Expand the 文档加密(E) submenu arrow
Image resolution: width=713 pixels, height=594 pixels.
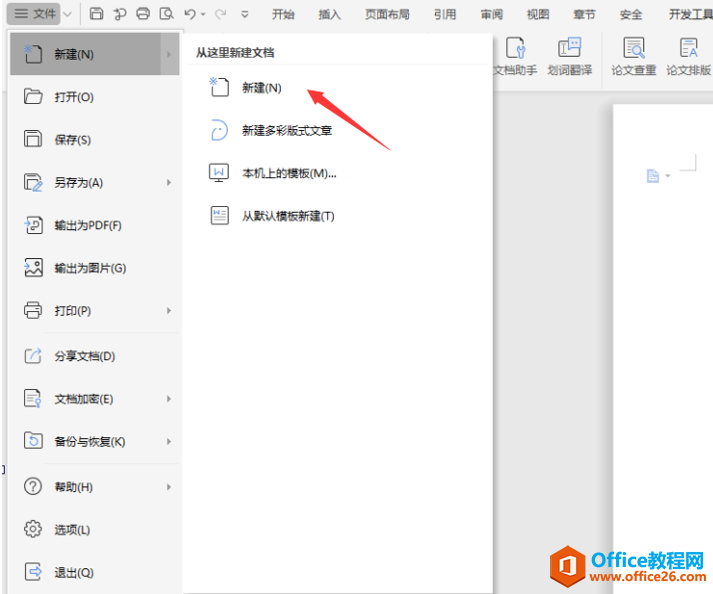point(169,399)
